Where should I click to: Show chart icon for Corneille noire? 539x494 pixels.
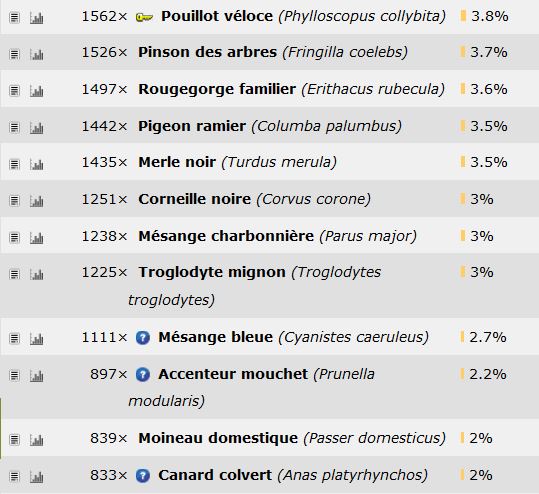[x=36, y=201]
